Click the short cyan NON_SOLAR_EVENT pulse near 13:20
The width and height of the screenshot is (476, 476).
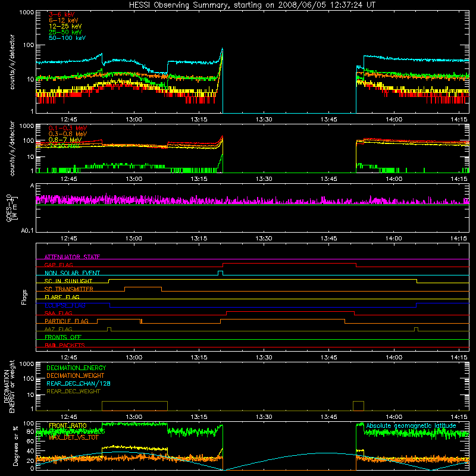pyautogui.click(x=220, y=273)
